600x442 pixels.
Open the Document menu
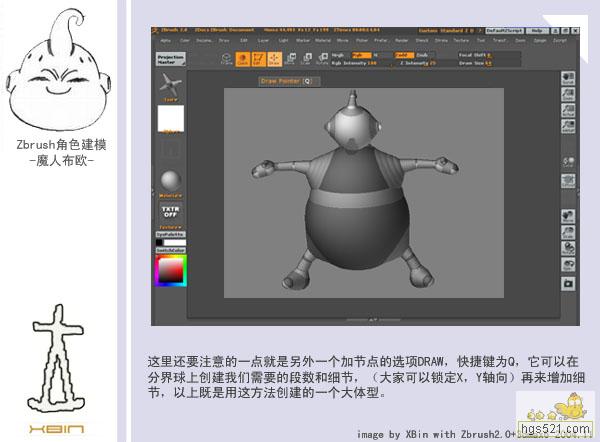[204, 40]
